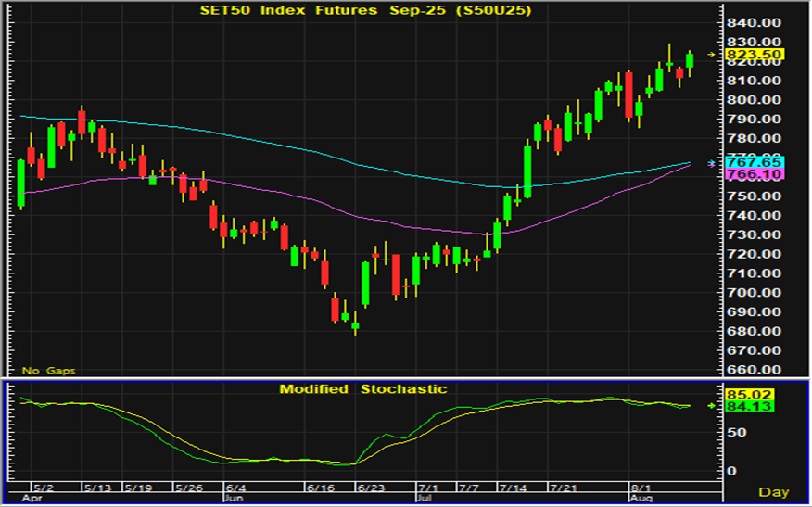Image resolution: width=812 pixels, height=507 pixels.
Task: Open the Day timeframe label
Action: click(x=772, y=491)
